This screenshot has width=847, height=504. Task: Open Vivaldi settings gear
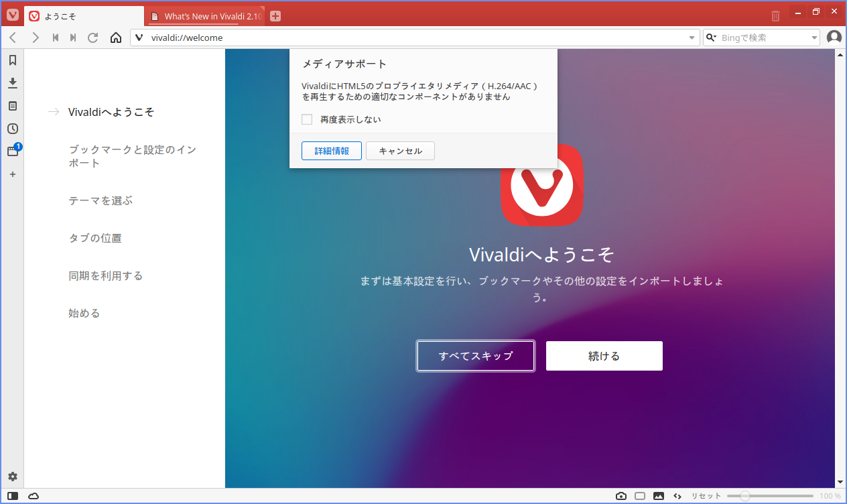tap(12, 477)
